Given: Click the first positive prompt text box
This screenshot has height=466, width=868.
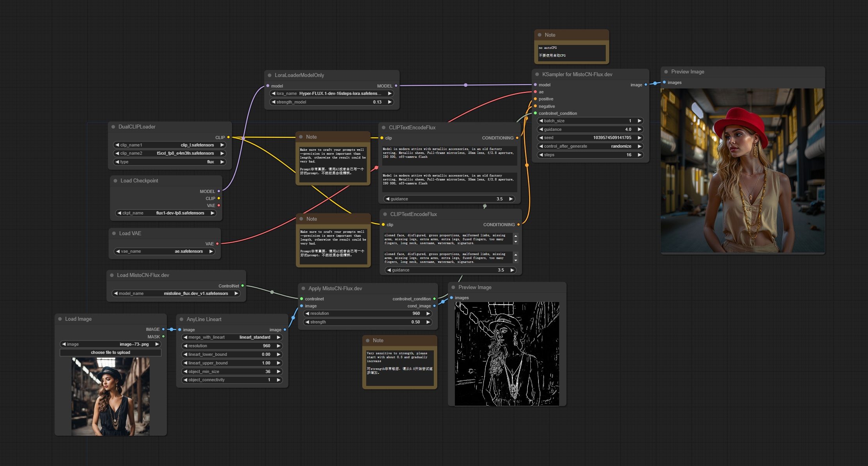Looking at the screenshot, I should pos(449,155).
